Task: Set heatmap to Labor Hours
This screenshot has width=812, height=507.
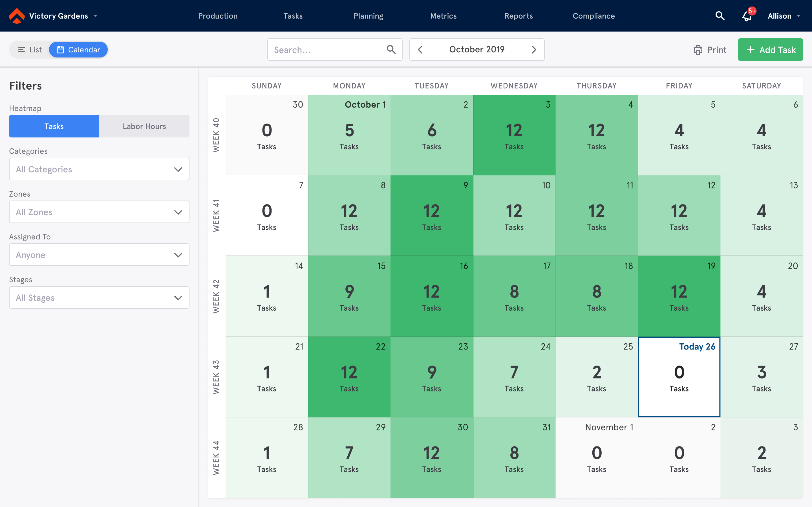Action: click(x=144, y=126)
